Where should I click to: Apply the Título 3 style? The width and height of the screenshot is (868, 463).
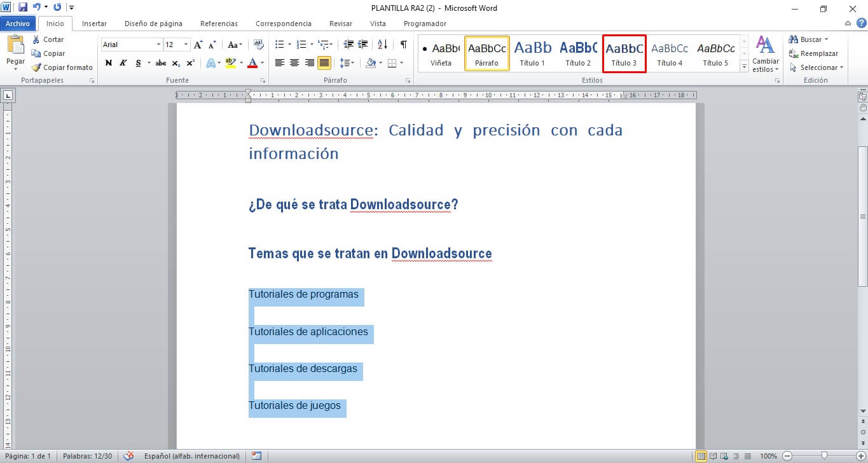pos(624,53)
